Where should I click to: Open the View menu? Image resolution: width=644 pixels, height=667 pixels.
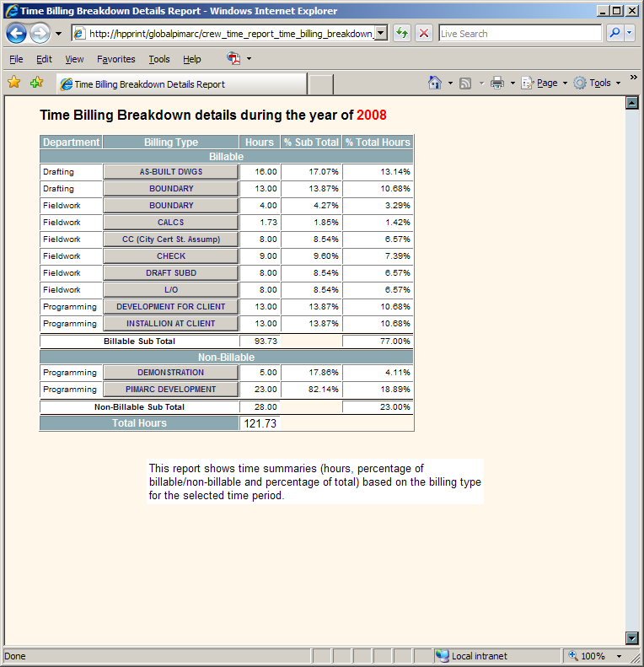74,59
